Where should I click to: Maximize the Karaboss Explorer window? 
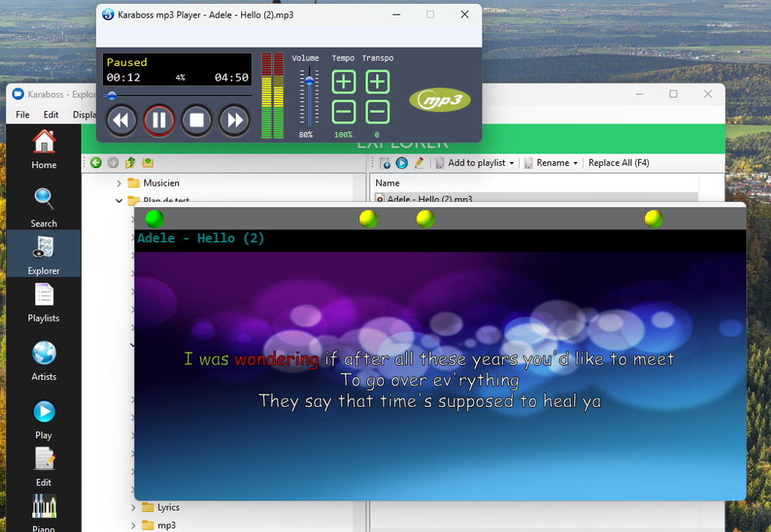coord(673,94)
